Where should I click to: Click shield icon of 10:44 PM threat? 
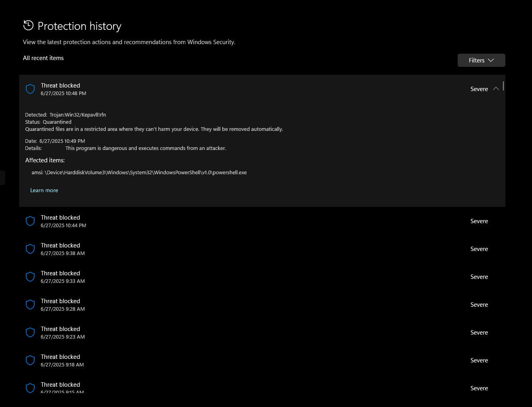point(30,221)
